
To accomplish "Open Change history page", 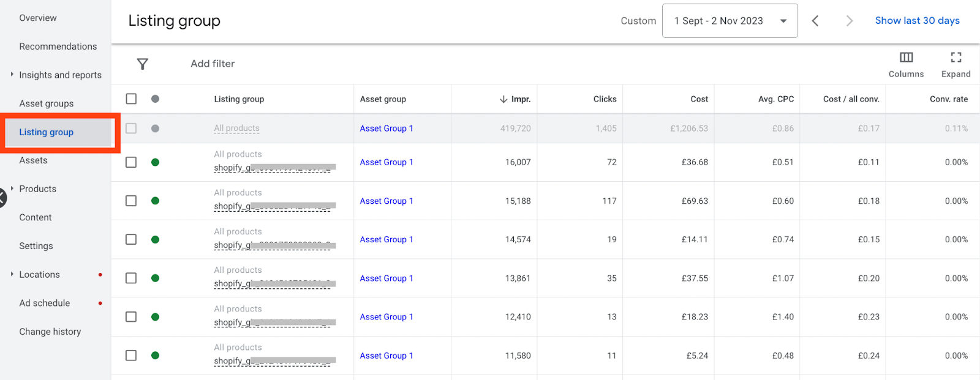I will (50, 332).
